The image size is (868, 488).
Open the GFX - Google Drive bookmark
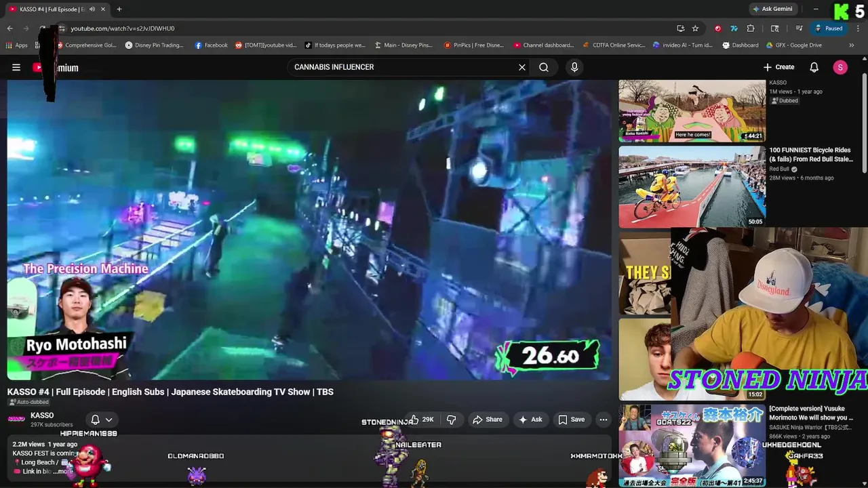794,45
